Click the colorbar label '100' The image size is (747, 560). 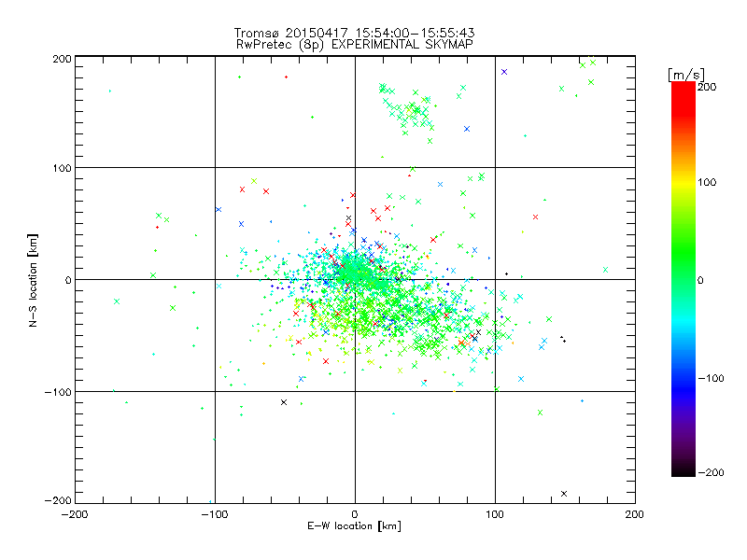tap(707, 182)
